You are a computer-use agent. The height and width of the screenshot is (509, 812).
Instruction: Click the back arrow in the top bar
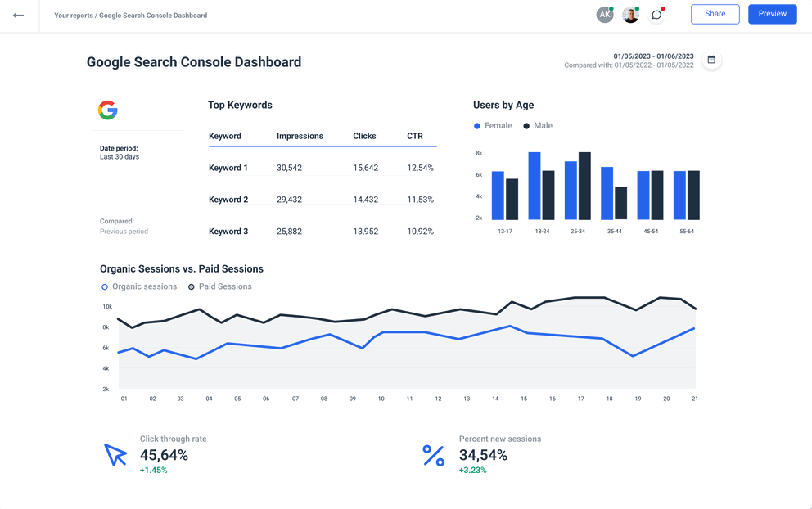click(x=19, y=15)
